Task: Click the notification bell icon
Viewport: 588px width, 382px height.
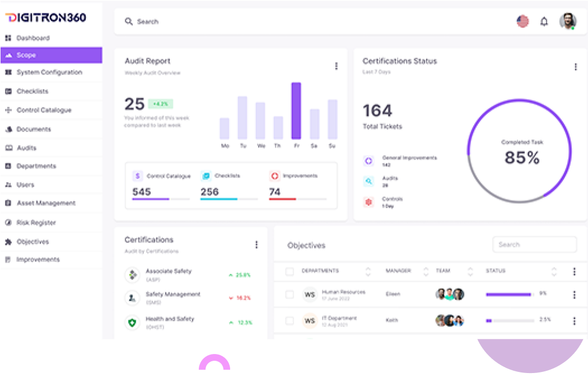Action: 544,22
